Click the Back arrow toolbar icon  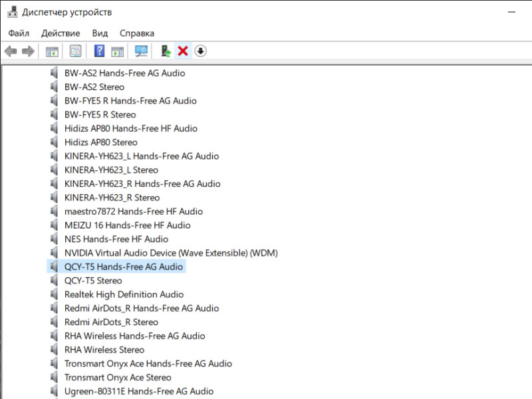(x=11, y=51)
